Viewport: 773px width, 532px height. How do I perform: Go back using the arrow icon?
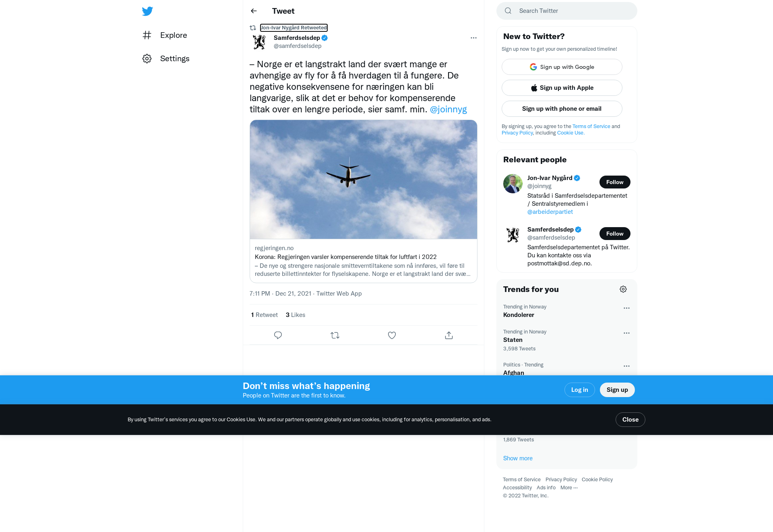click(254, 11)
